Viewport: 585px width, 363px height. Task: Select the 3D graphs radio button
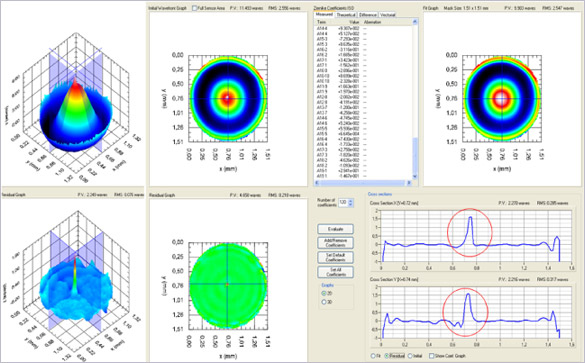pyautogui.click(x=324, y=302)
